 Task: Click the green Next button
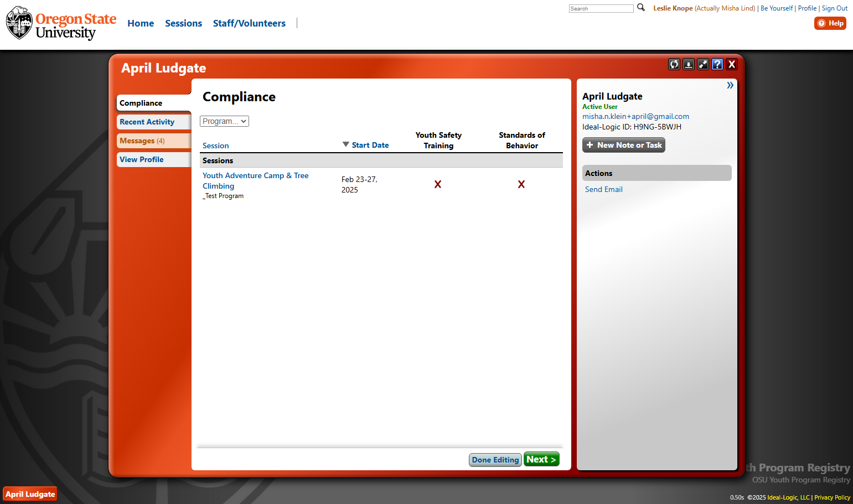tap(541, 459)
